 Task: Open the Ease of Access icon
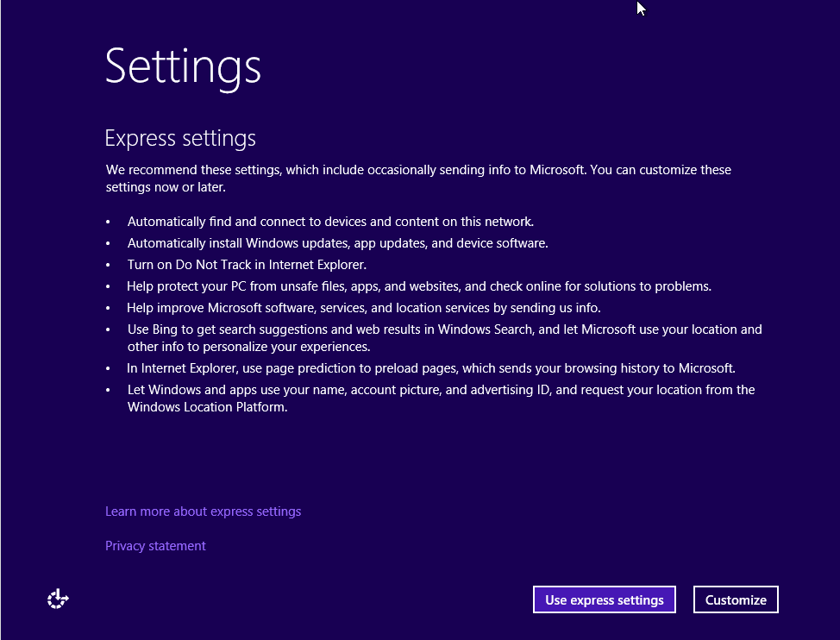[58, 599]
